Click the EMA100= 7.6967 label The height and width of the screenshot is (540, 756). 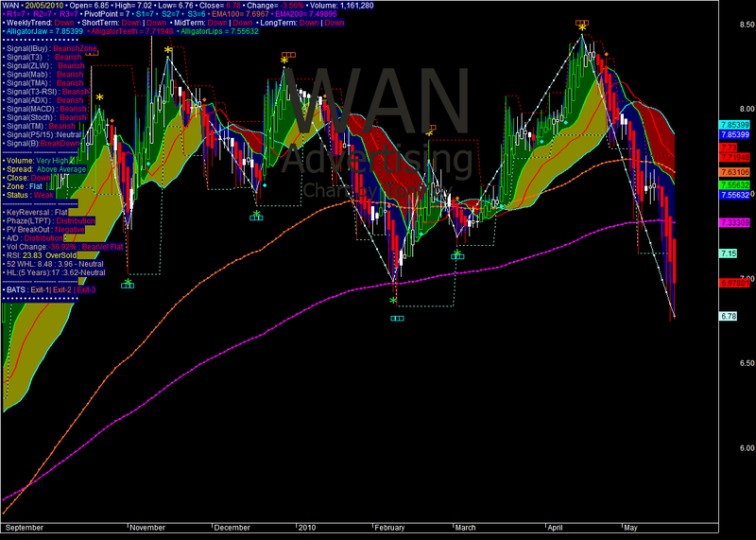click(240, 14)
